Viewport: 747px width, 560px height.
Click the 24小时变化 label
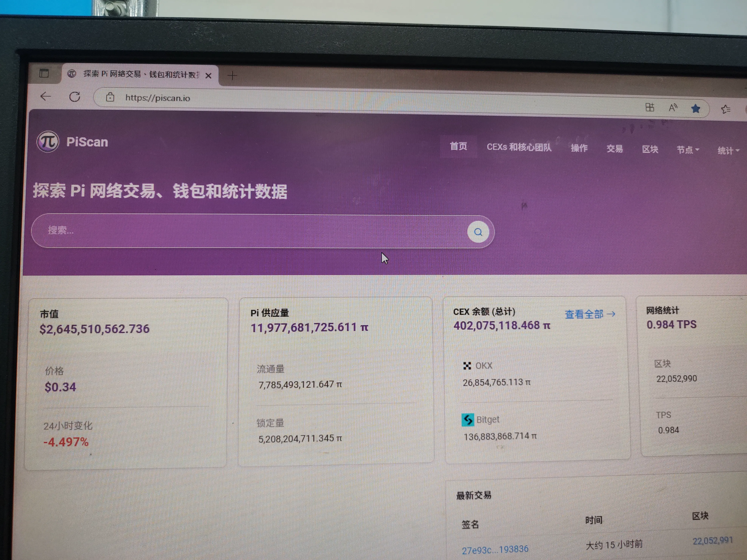point(68,426)
